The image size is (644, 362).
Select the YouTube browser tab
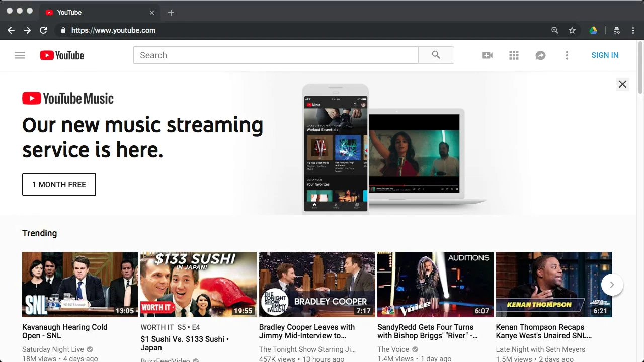pos(100,13)
